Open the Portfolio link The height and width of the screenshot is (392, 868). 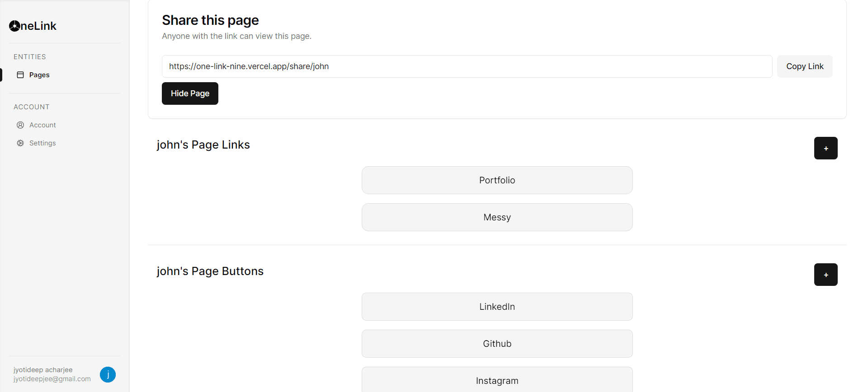pos(497,180)
